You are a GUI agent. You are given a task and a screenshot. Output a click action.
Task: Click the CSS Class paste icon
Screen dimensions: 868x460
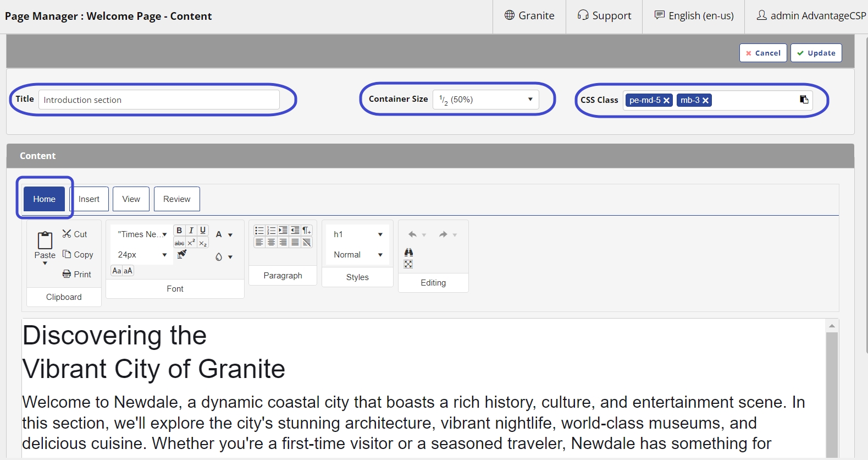tap(804, 100)
